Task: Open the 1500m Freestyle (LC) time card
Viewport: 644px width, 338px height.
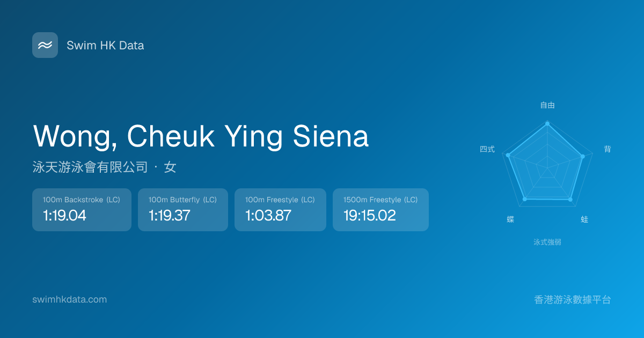Action: (x=380, y=210)
